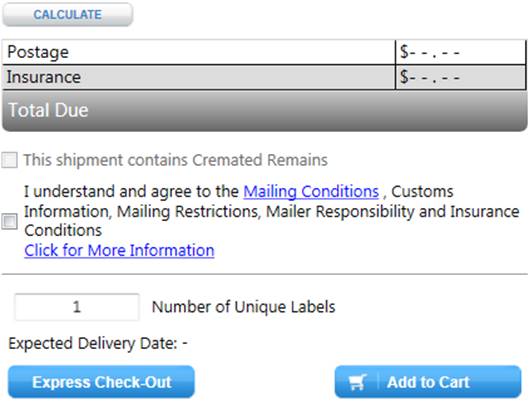529x404 pixels.
Task: Click the shopping cart icon
Action: pyautogui.click(x=357, y=382)
